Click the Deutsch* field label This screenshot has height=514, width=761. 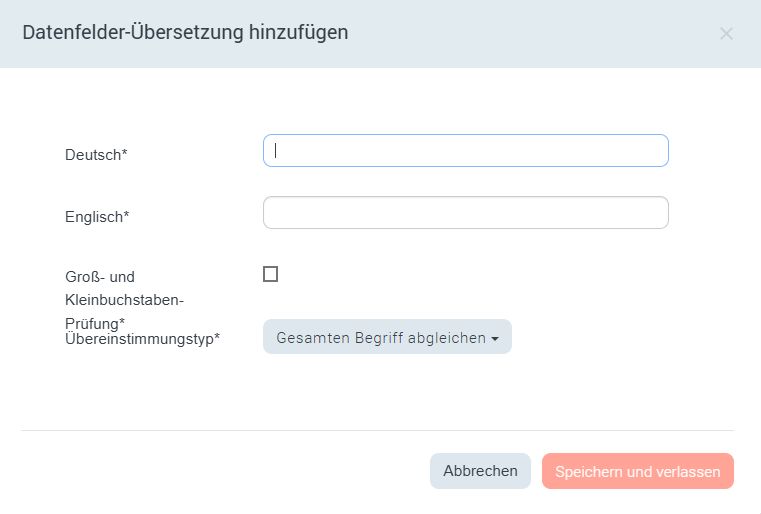coord(96,155)
